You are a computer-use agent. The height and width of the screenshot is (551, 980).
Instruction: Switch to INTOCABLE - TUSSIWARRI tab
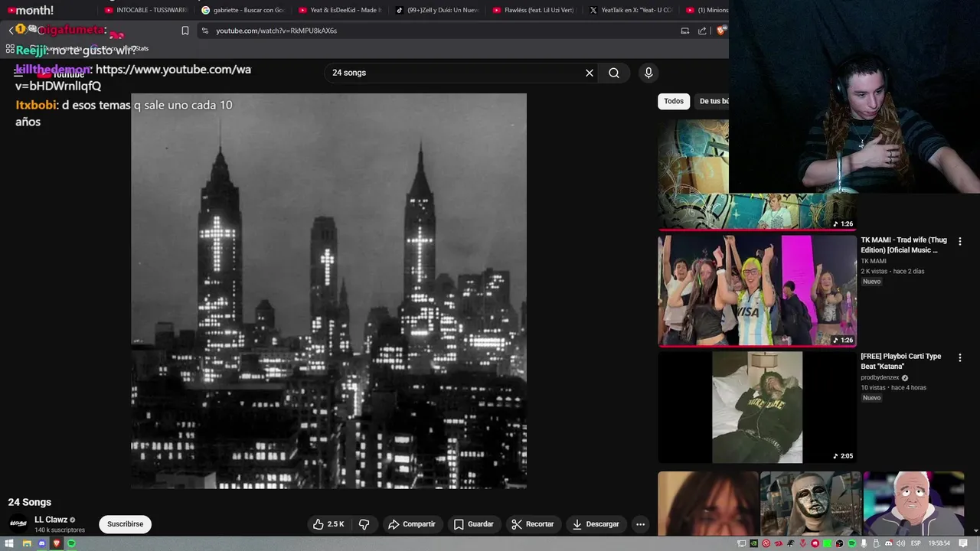point(146,10)
